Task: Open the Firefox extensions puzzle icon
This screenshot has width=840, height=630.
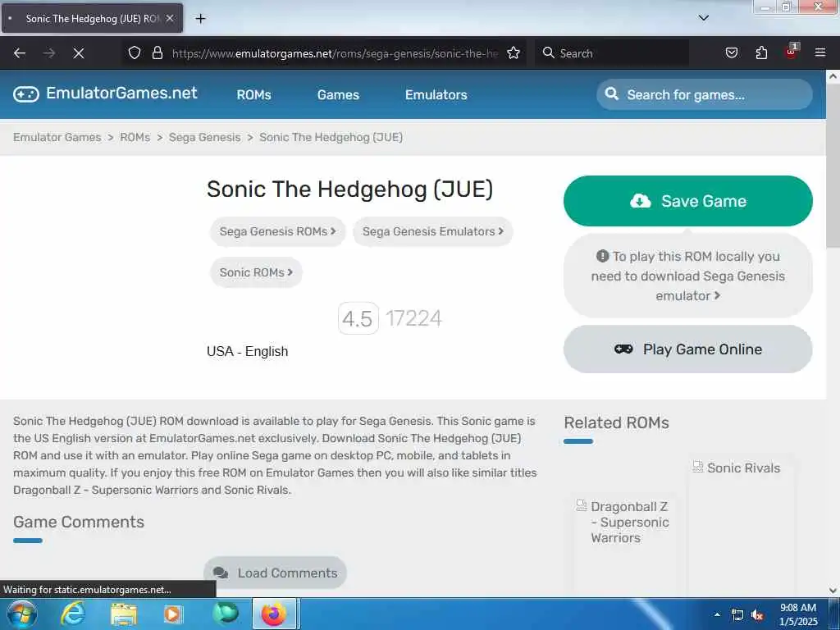Action: (x=761, y=52)
